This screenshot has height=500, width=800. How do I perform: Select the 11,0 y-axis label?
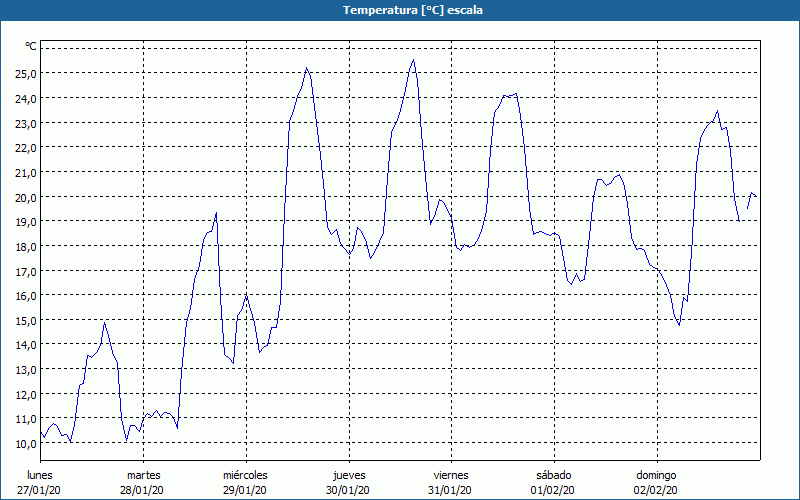coord(26,419)
